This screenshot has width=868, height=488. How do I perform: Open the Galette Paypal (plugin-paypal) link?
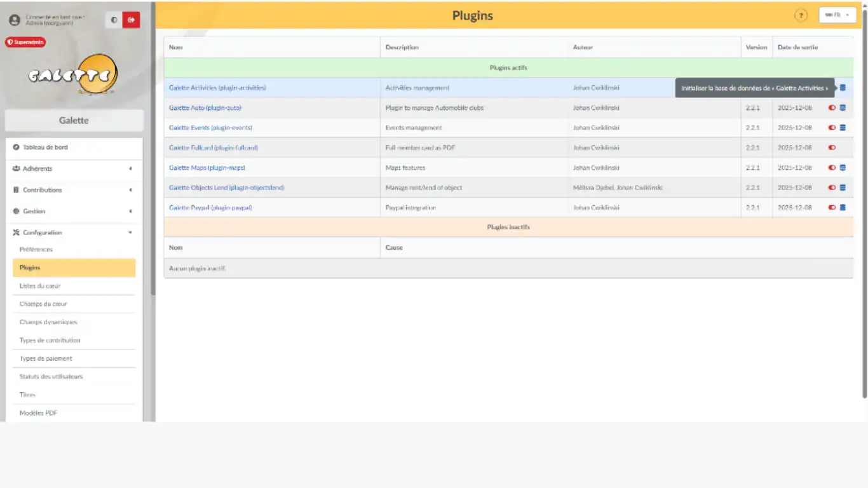[210, 208]
